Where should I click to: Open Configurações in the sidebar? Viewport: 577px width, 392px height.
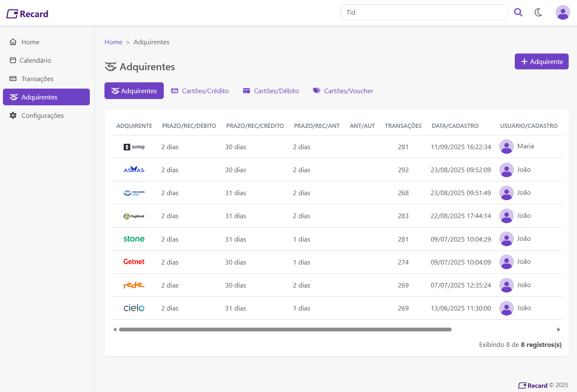(x=42, y=116)
